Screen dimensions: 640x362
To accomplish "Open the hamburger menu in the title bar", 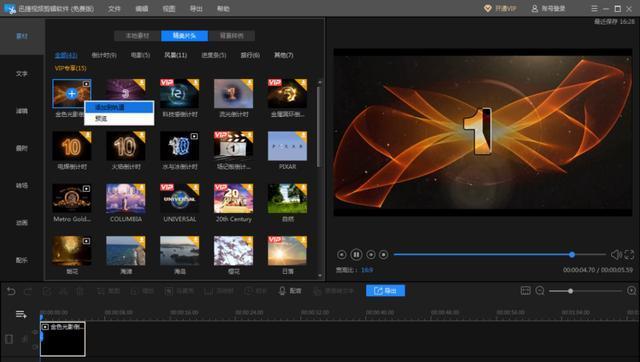I will (x=594, y=8).
